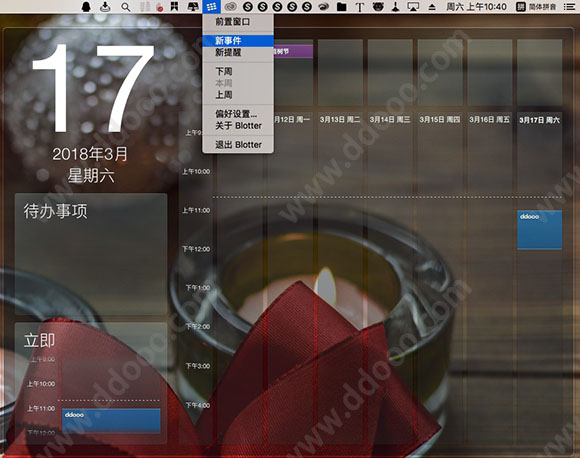Click the purple all-day event on Monday
The width and height of the screenshot is (580, 458).
tap(293, 51)
